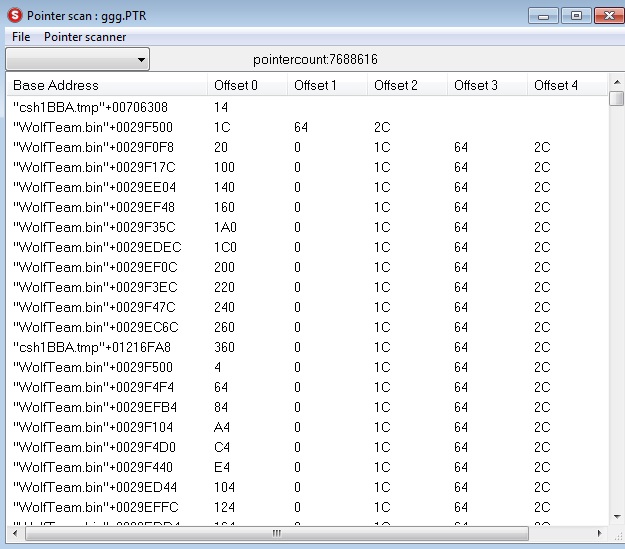Select row "WolfTeam.bin"+0029F500 with offset 1C
This screenshot has width=625, height=549.
[x=307, y=127]
